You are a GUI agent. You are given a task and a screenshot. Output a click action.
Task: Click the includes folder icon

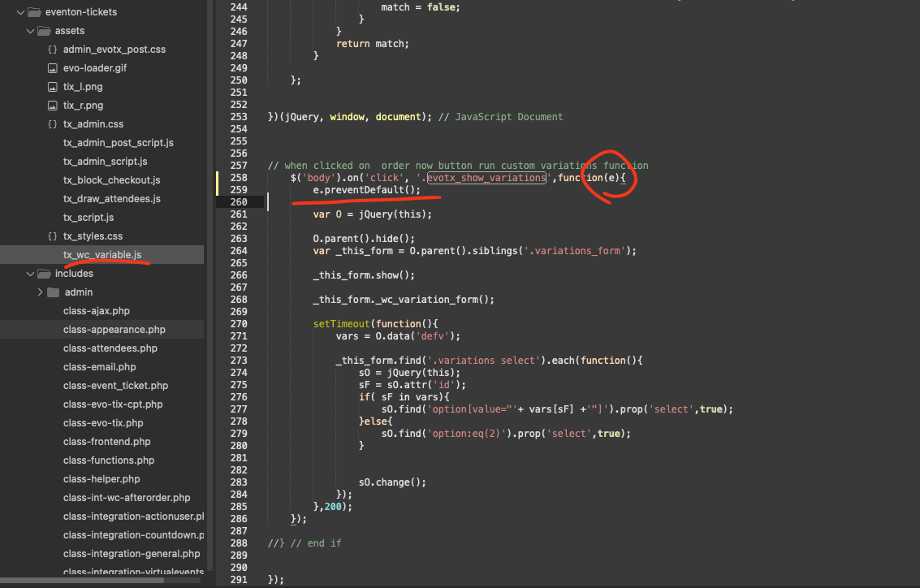coord(43,274)
